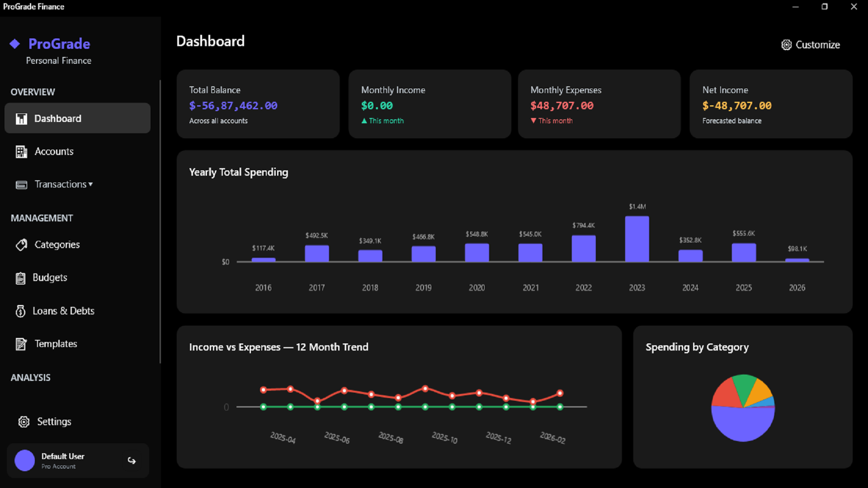The image size is (868, 488).
Task: Click the Default User avatar circle
Action: (x=25, y=460)
